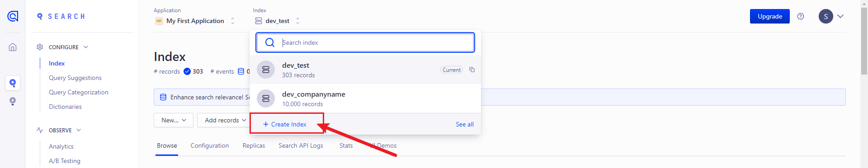Click the user avatar S icon
Screen dimensions: 868x168
click(x=826, y=16)
